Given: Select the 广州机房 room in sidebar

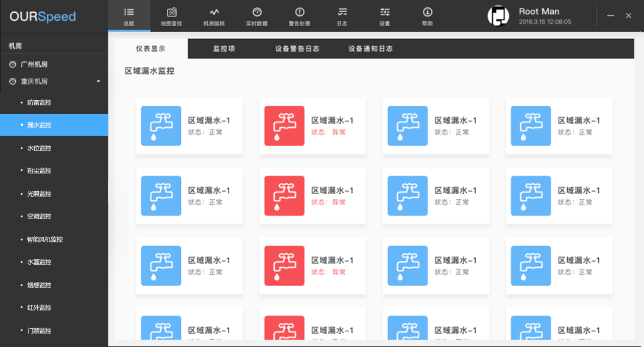Looking at the screenshot, I should (x=34, y=65).
